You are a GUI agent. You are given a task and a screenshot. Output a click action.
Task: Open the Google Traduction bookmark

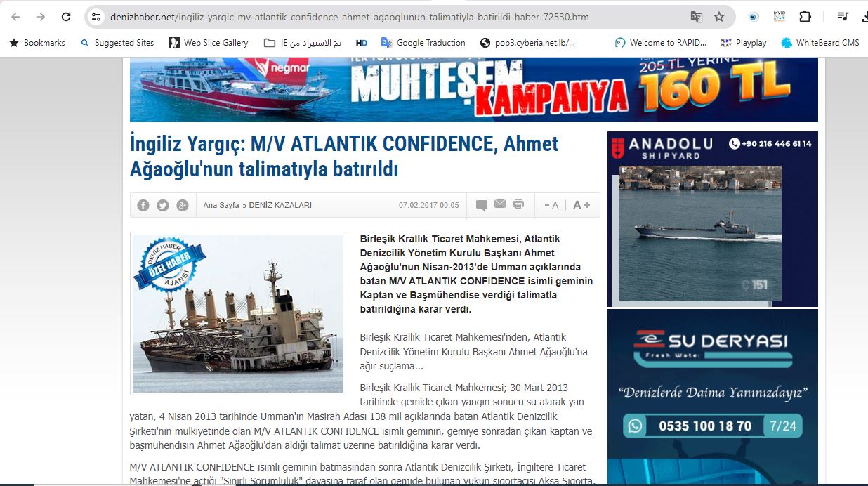pos(423,43)
